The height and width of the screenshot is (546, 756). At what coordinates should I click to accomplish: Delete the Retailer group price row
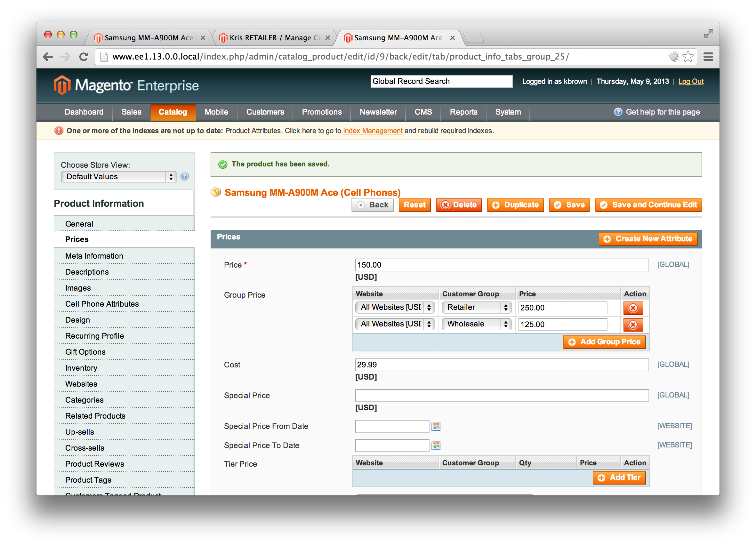click(x=633, y=308)
